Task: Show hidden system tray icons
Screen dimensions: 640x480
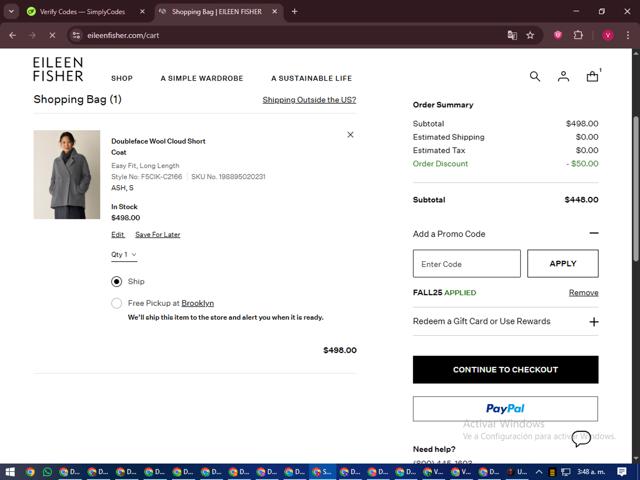Action: [539, 472]
